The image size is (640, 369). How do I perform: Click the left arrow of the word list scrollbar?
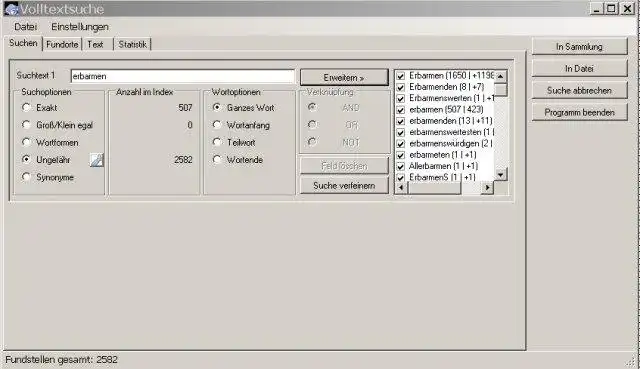click(x=401, y=187)
